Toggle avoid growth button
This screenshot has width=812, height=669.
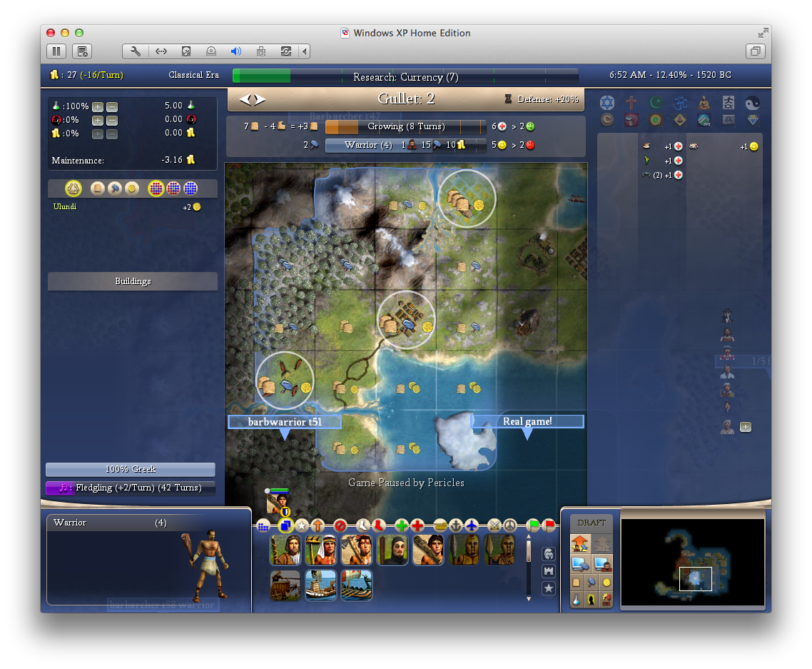[607, 600]
